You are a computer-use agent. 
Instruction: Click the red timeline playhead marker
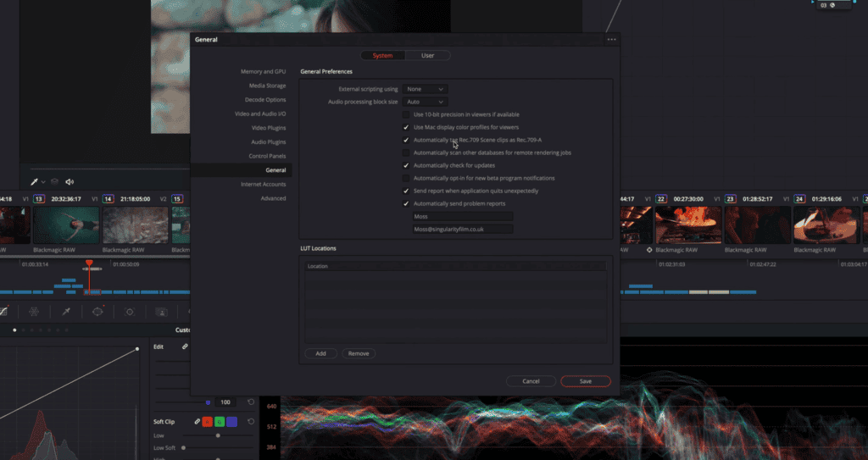pyautogui.click(x=89, y=263)
